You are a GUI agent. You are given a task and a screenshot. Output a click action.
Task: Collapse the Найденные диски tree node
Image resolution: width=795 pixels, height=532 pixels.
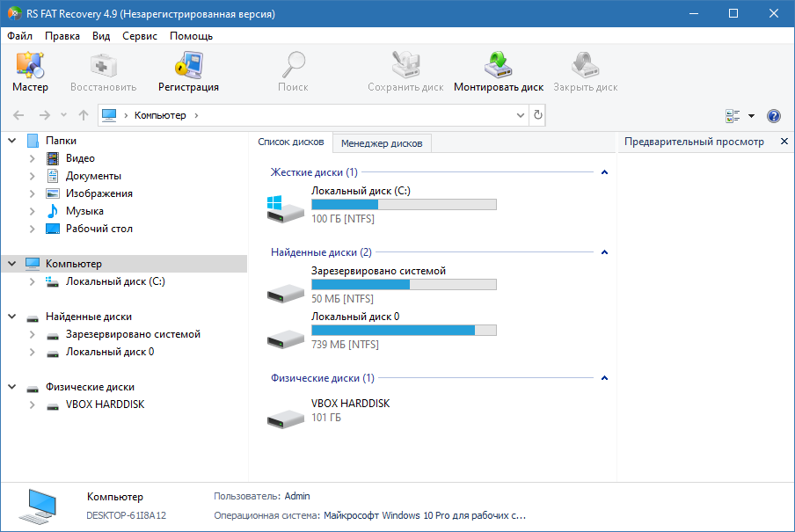12,317
